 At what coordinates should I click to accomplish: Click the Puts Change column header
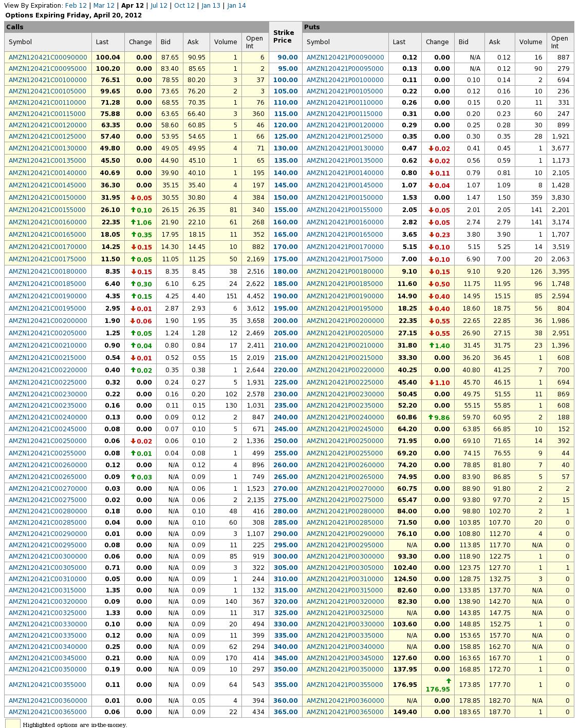click(x=437, y=42)
